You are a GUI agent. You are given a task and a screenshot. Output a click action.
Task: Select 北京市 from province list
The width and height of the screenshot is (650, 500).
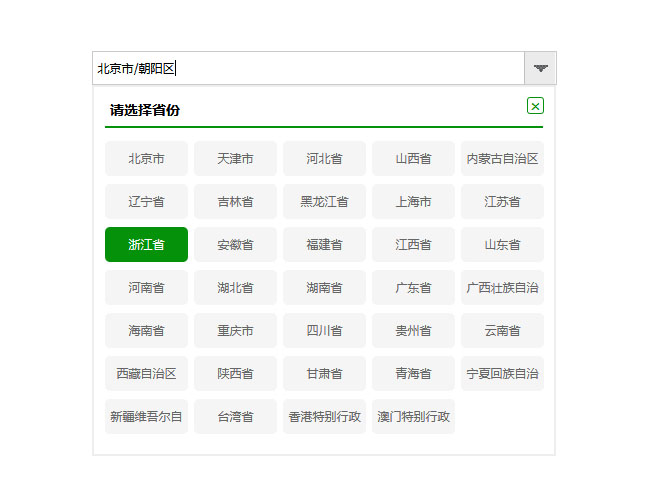(146, 158)
